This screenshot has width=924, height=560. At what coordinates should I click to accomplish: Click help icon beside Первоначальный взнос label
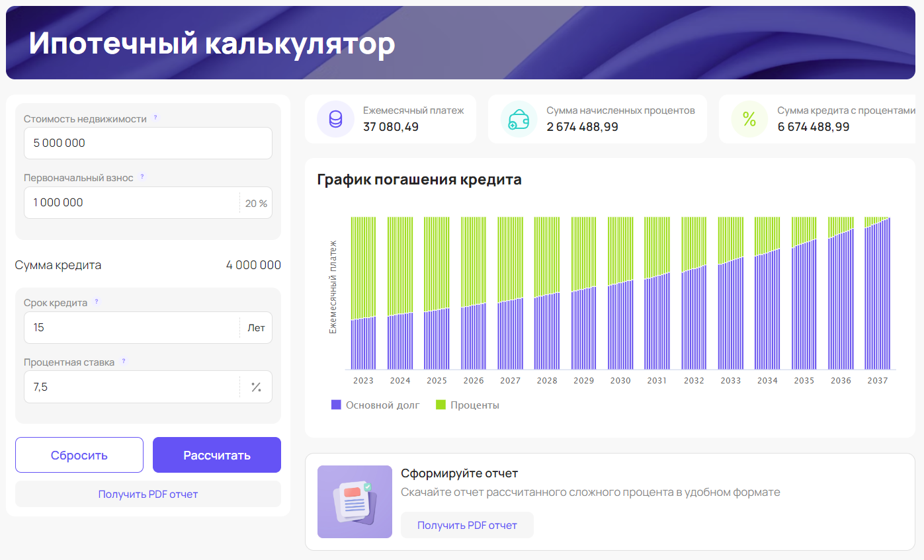click(142, 177)
